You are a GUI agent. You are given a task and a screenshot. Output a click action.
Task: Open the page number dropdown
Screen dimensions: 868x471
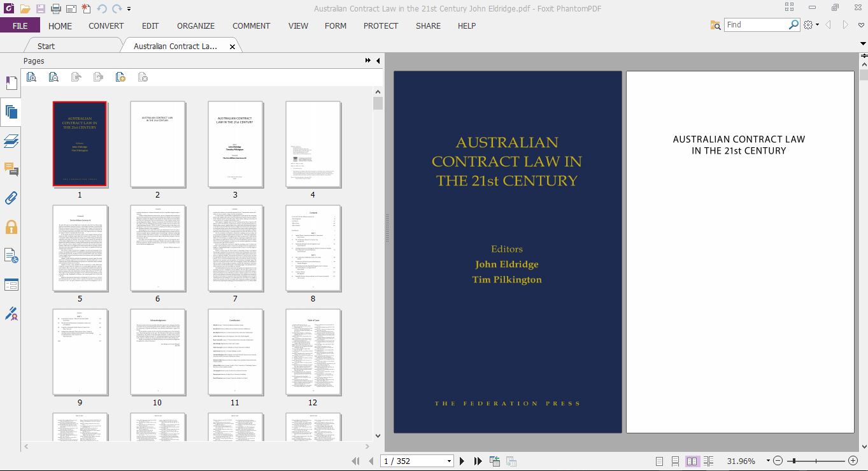pos(449,461)
